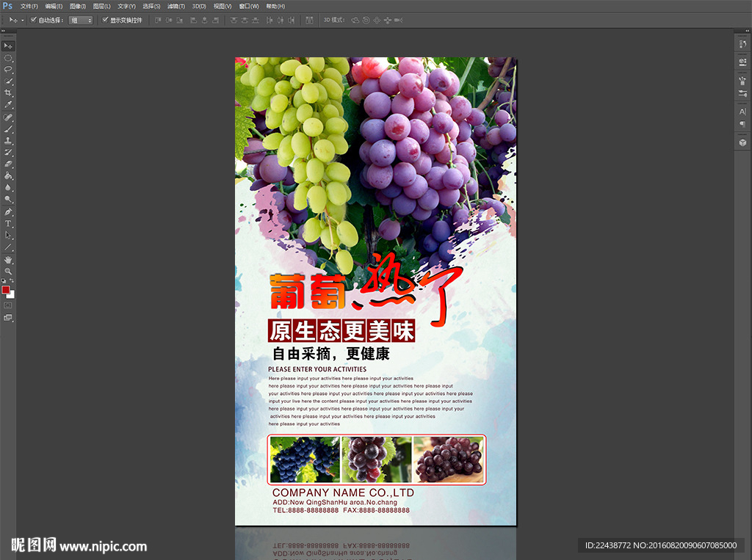This screenshot has height=560, width=752.
Task: Open the Move tool preset picker arrow
Action: [x=22, y=20]
